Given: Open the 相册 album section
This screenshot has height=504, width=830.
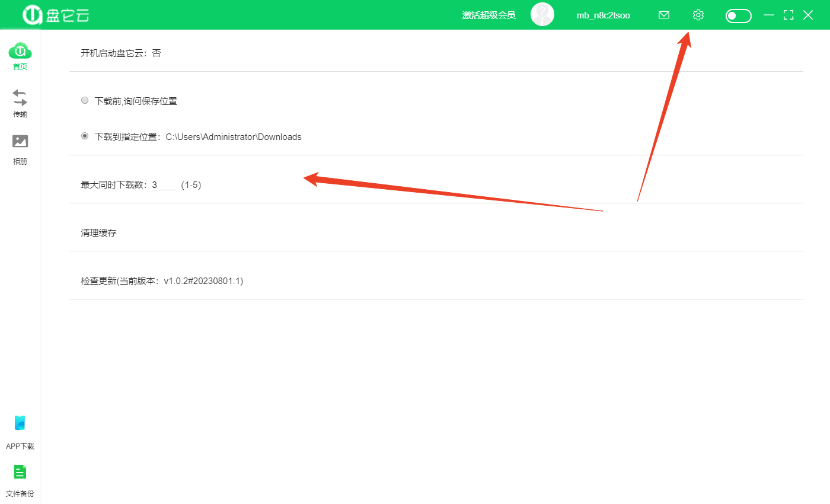Looking at the screenshot, I should pos(20,142).
